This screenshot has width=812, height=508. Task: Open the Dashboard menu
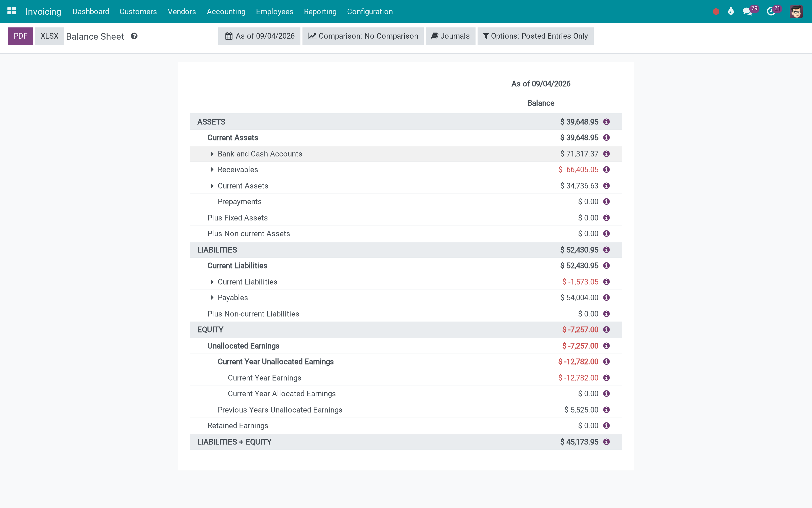click(91, 11)
